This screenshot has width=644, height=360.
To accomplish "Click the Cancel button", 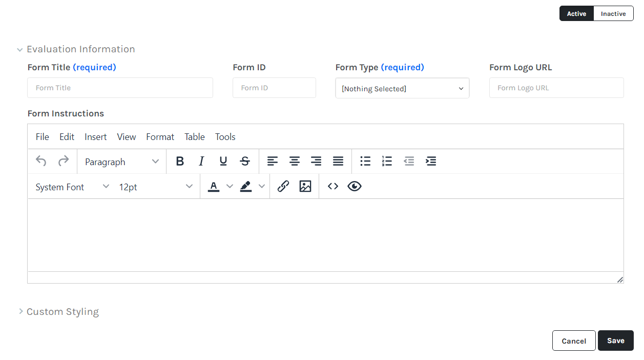I will click(x=574, y=341).
